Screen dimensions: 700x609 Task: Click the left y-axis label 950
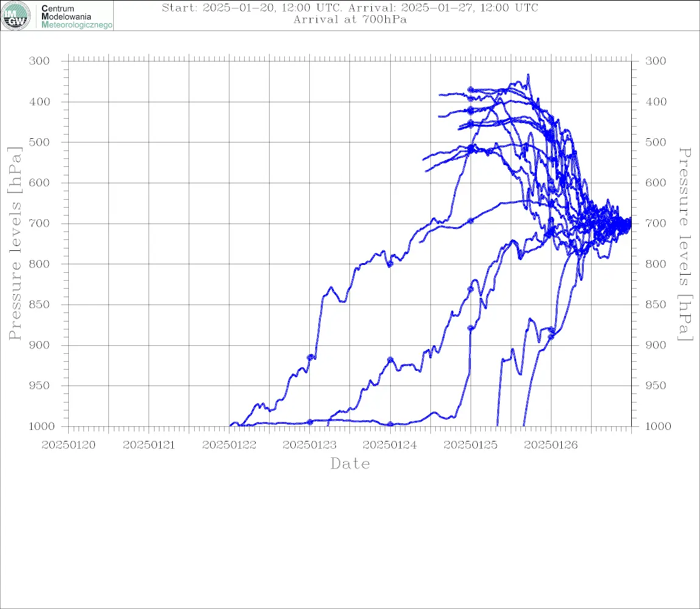40,385
